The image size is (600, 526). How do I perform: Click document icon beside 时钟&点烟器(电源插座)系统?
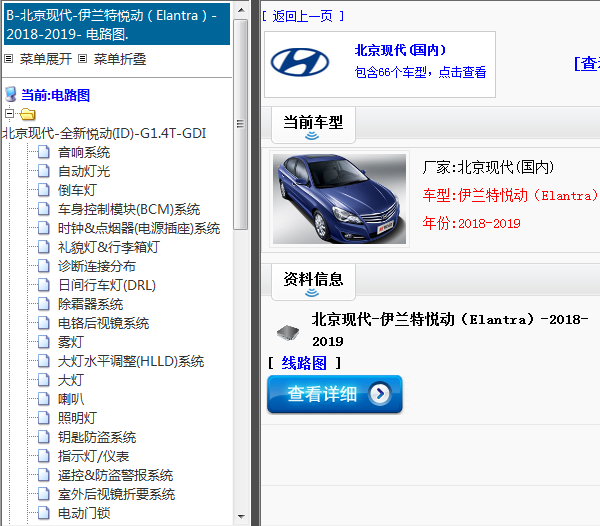[x=44, y=228]
